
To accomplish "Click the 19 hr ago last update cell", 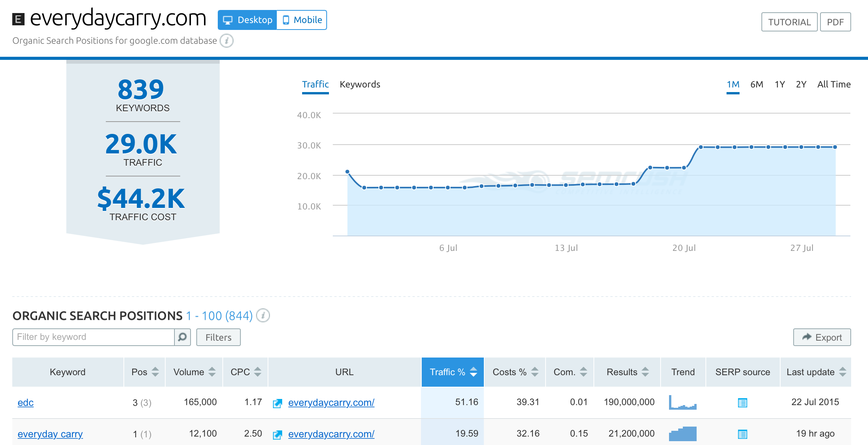I will coord(815,433).
